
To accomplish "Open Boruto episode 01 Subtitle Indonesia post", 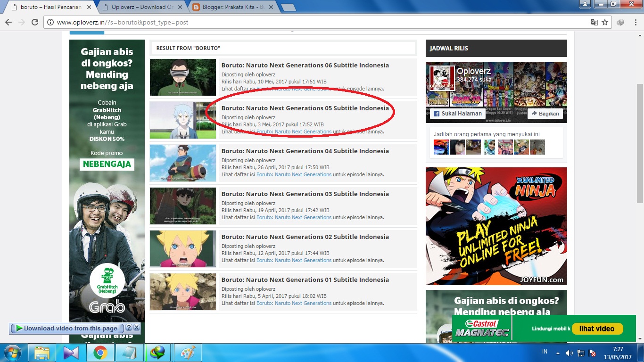I will [305, 280].
